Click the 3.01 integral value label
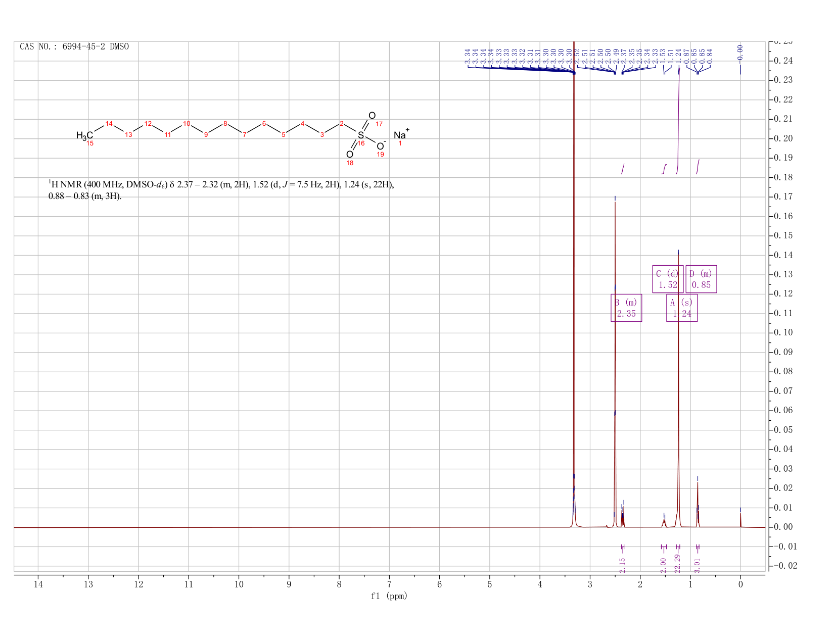This screenshot has height=644, width=834. click(x=698, y=565)
